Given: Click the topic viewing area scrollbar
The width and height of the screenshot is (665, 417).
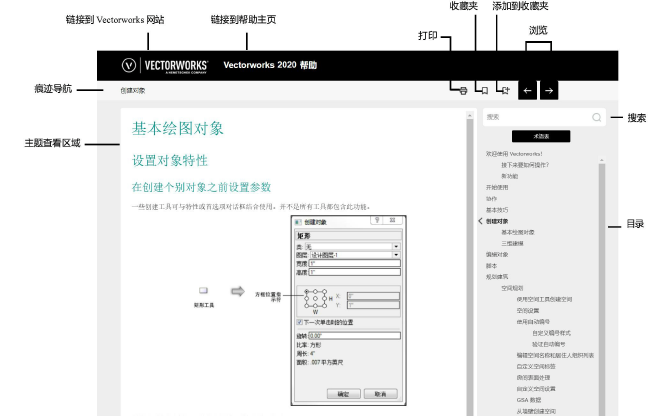Looking at the screenshot, I should (469, 265).
